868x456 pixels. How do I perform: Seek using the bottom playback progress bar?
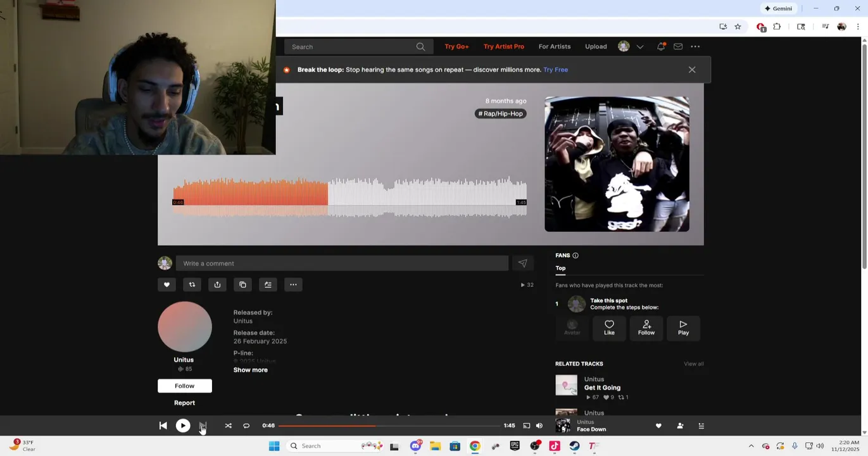click(388, 426)
